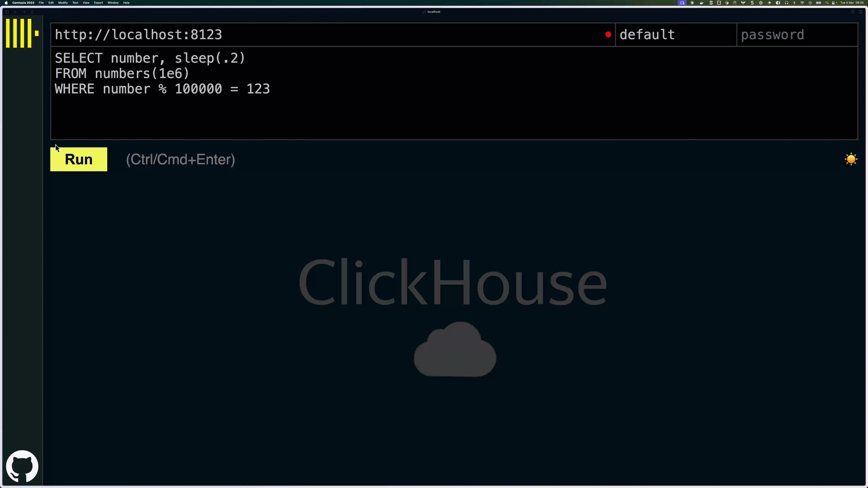The image size is (868, 488).
Task: Click the yellow Run button
Action: point(79,159)
